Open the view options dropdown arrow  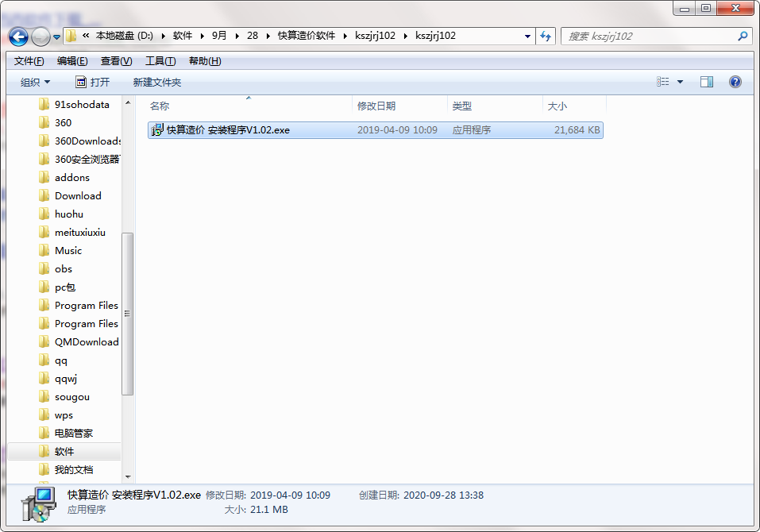(x=680, y=82)
